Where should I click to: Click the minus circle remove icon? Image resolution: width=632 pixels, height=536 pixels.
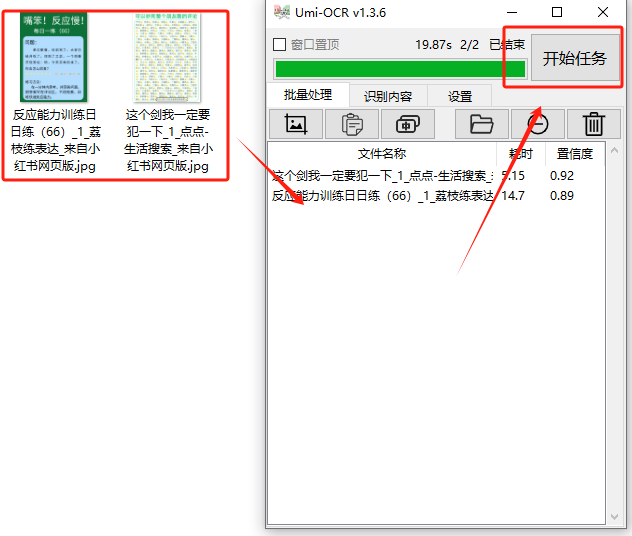coord(538,124)
